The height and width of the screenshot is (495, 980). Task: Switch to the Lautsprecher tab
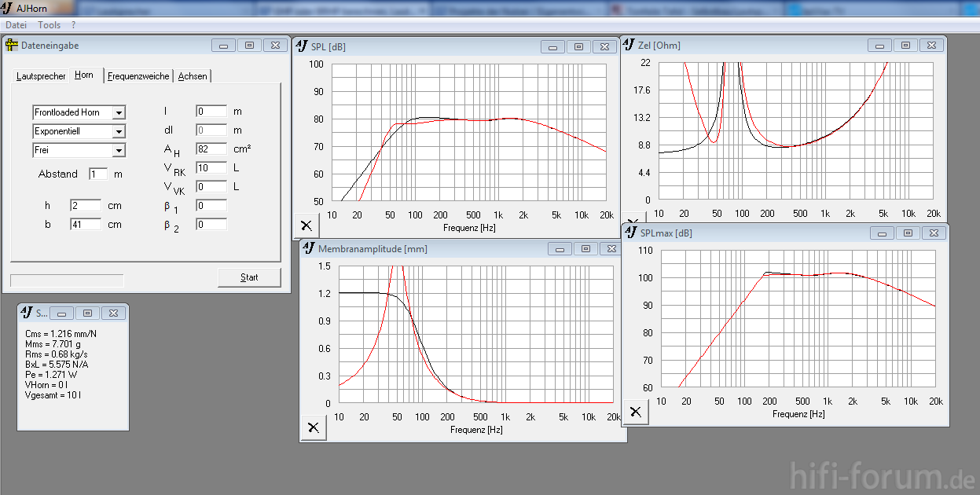[x=41, y=76]
